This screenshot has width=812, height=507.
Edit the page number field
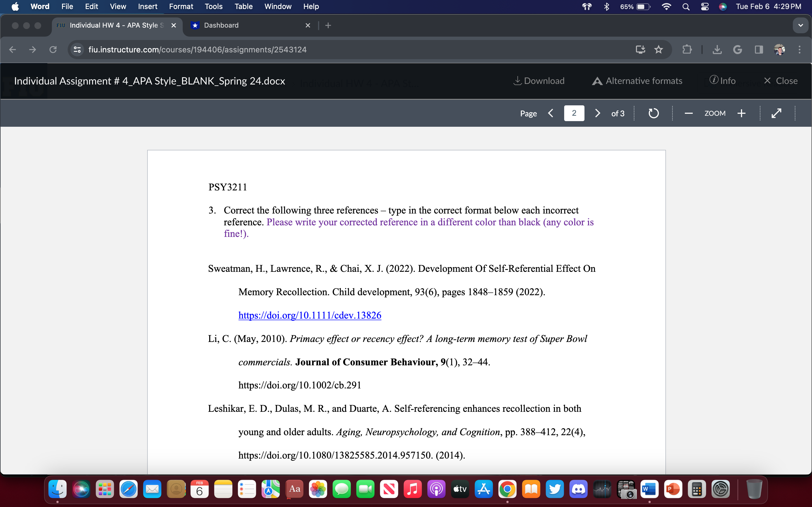click(574, 113)
